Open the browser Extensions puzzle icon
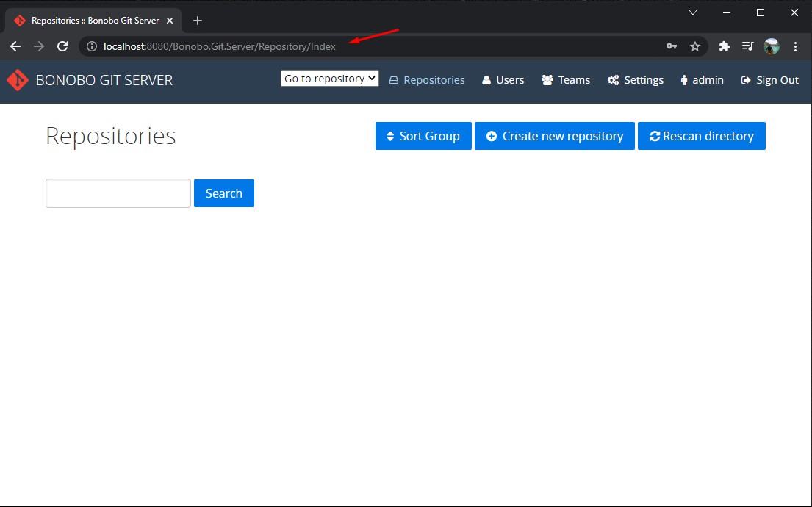 point(724,46)
